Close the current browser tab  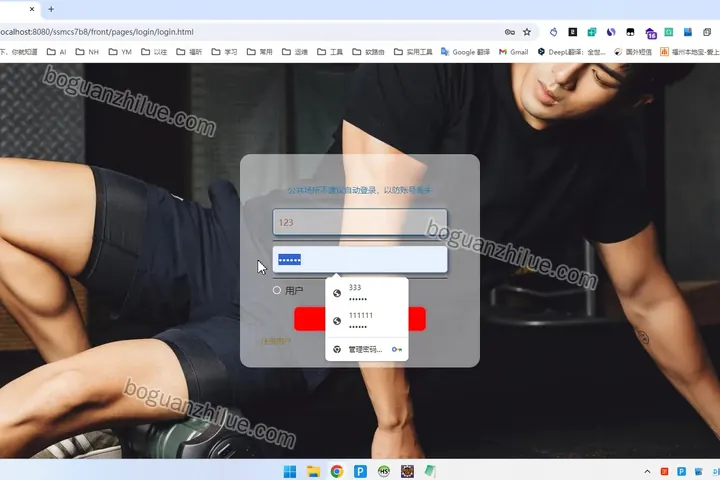coord(32,9)
